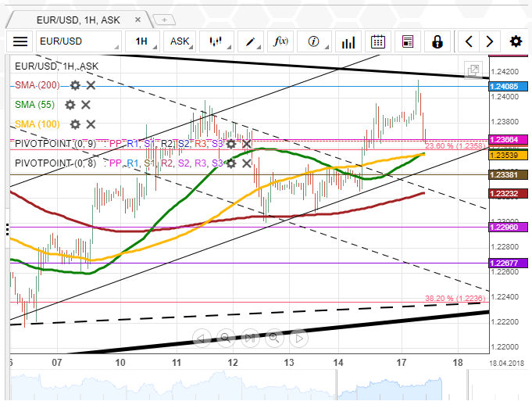Expand the candlestick chart type dropdown
The width and height of the screenshot is (532, 405).
click(216, 41)
